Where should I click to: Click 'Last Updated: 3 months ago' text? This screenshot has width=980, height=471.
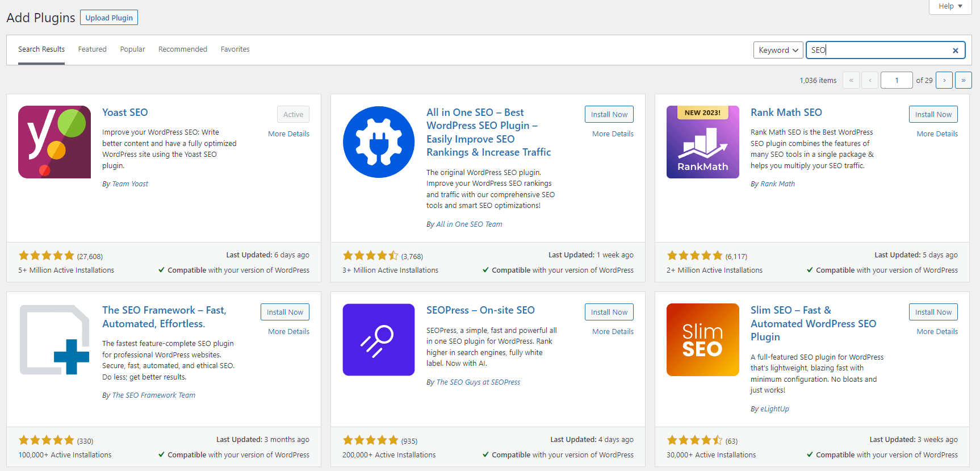263,440
